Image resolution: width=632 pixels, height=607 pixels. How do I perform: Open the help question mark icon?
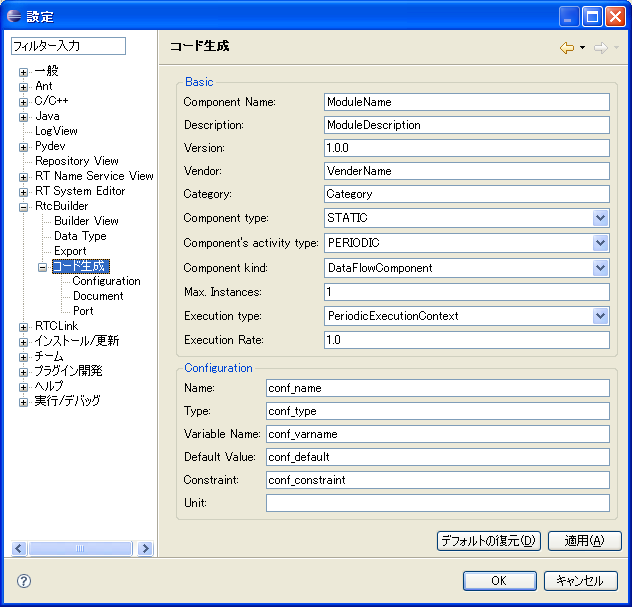pos(24,581)
